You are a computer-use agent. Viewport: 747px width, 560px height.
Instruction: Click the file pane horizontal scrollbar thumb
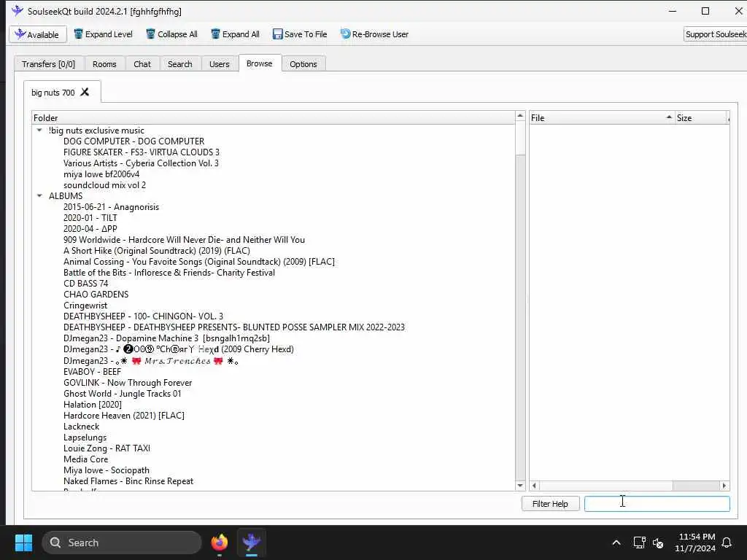(606, 486)
